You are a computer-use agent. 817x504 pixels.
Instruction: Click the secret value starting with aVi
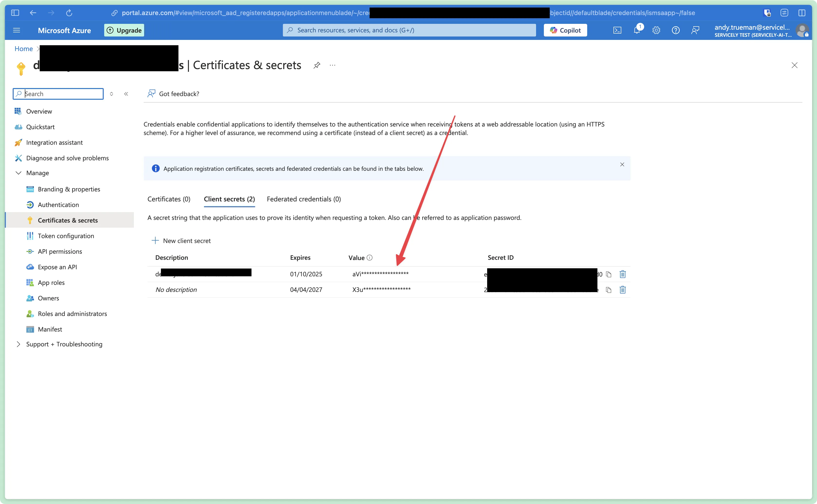pyautogui.click(x=380, y=274)
